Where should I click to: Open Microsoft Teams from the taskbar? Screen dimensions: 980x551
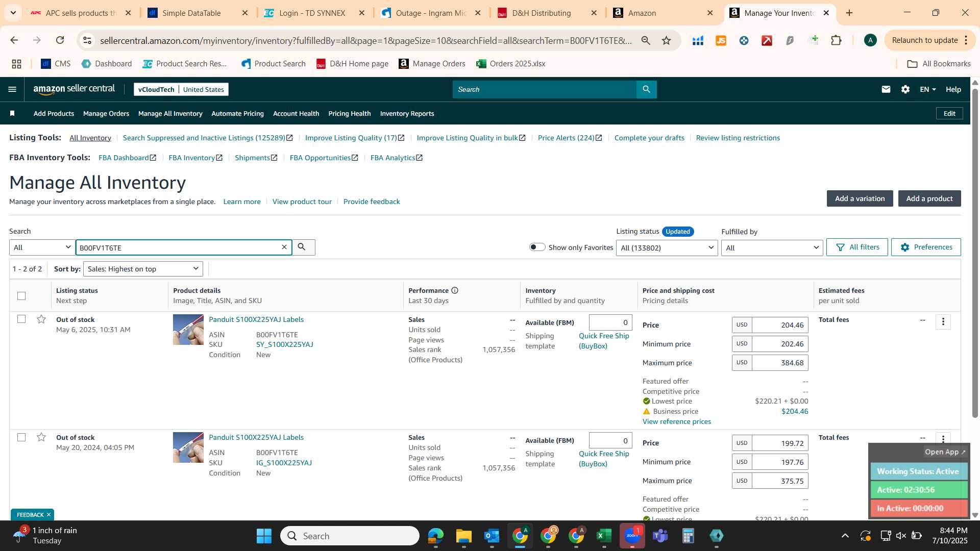pyautogui.click(x=660, y=536)
